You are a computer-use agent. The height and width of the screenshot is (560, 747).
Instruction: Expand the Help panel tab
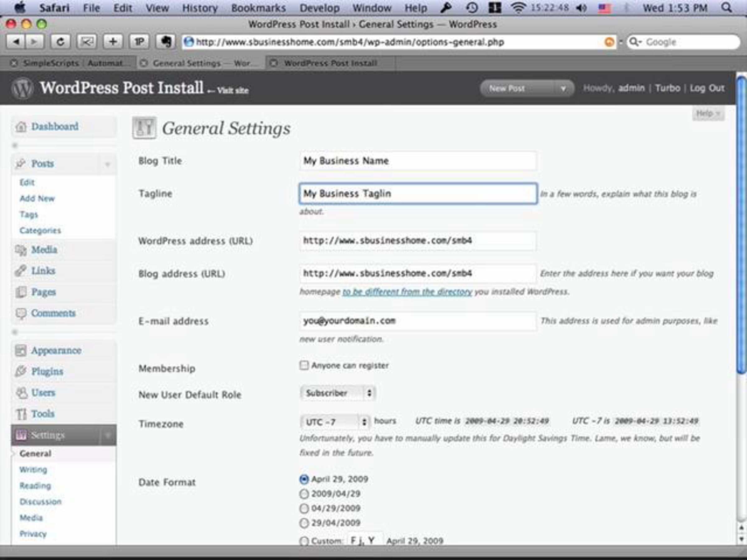(708, 114)
